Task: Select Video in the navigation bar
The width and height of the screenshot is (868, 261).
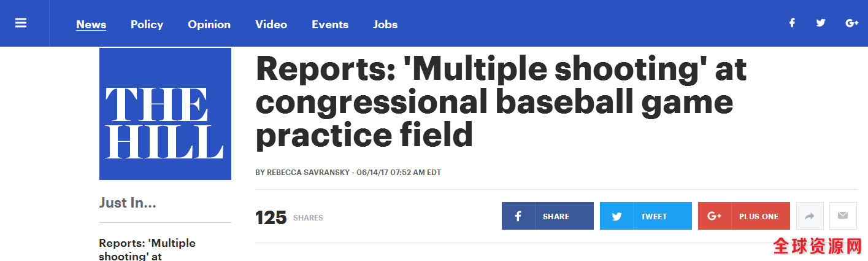Action: [x=271, y=25]
